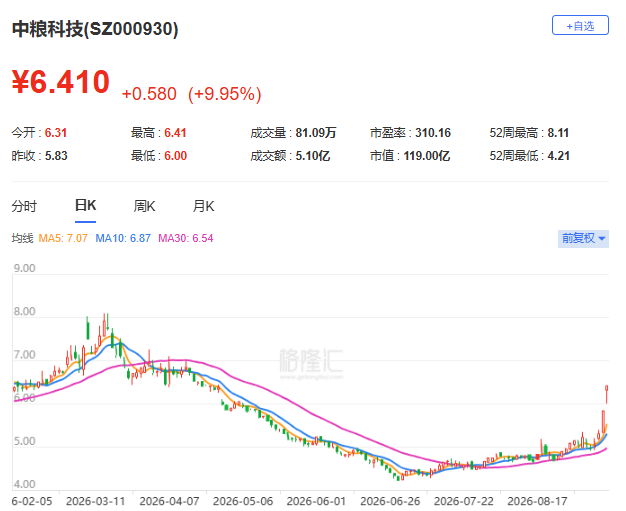The height and width of the screenshot is (511, 626).
Task: Click the 2026-06-26 date axis label
Action: click(x=390, y=501)
